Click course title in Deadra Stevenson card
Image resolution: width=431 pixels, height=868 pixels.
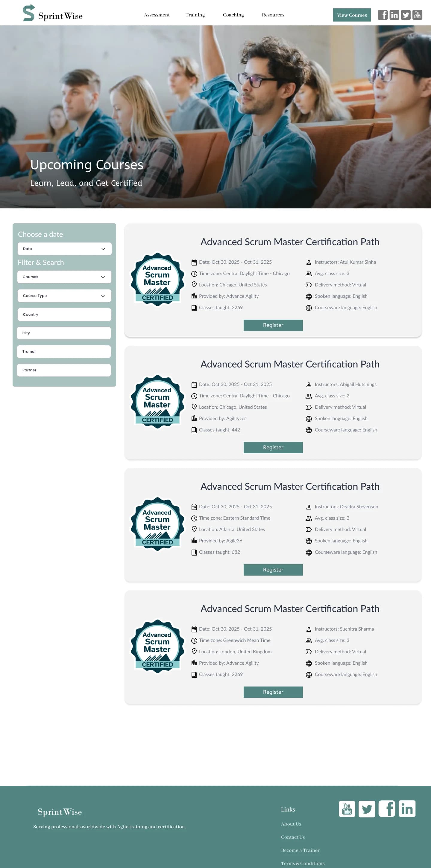[x=290, y=486]
